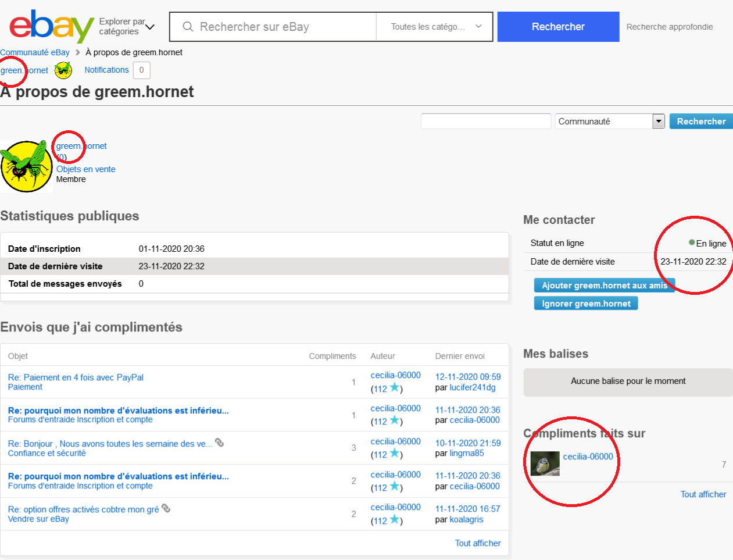The height and width of the screenshot is (560, 733).
Task: Open the Notifications link
Action: click(x=106, y=70)
